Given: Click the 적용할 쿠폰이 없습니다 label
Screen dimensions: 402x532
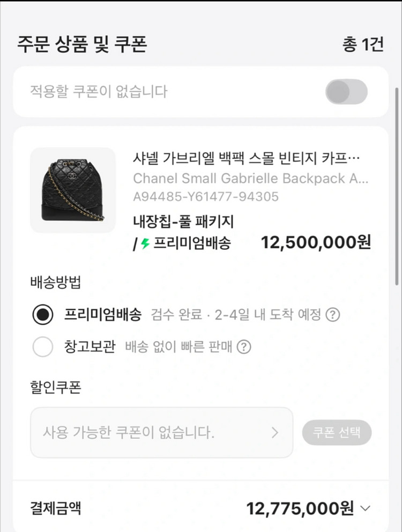Looking at the screenshot, I should click(99, 91).
